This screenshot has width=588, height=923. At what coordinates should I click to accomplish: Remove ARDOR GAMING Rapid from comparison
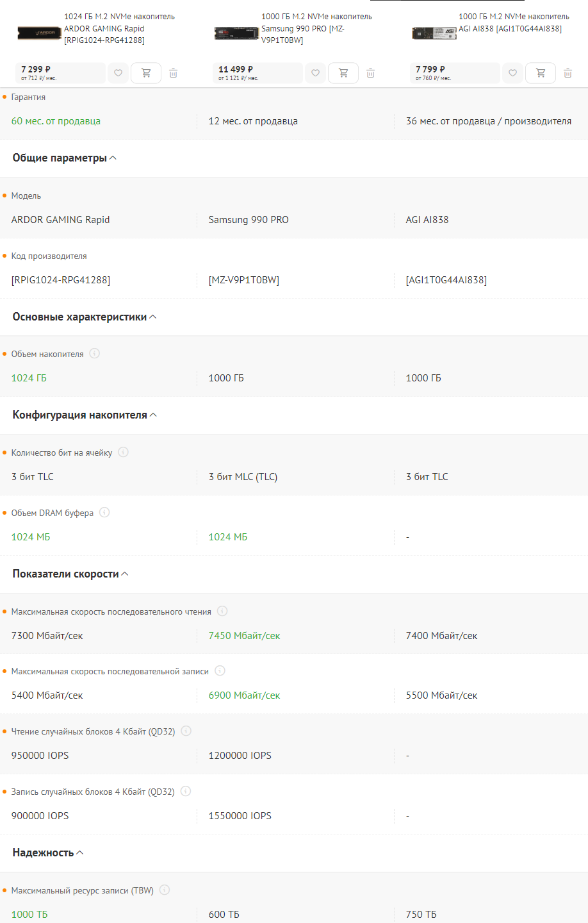tap(173, 73)
